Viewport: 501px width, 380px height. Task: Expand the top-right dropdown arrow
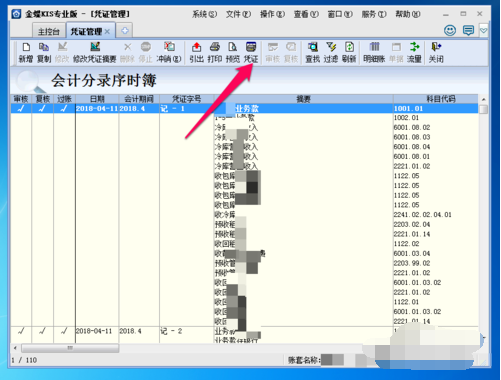click(483, 31)
